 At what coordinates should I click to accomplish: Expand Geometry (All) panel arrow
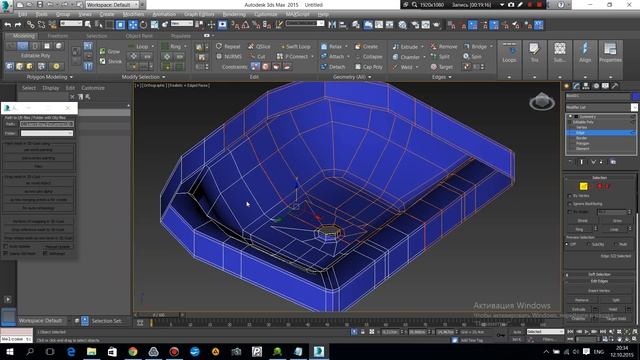[370, 77]
